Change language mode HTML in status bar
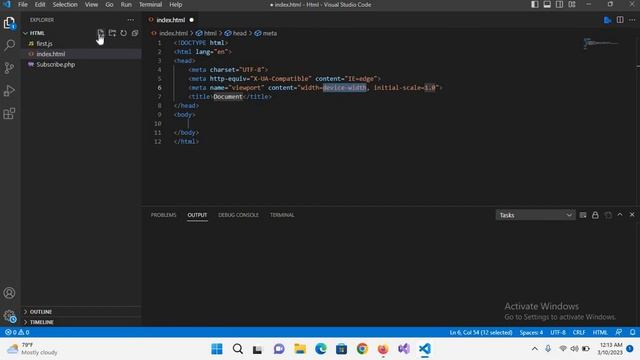The height and width of the screenshot is (360, 640). [600, 332]
